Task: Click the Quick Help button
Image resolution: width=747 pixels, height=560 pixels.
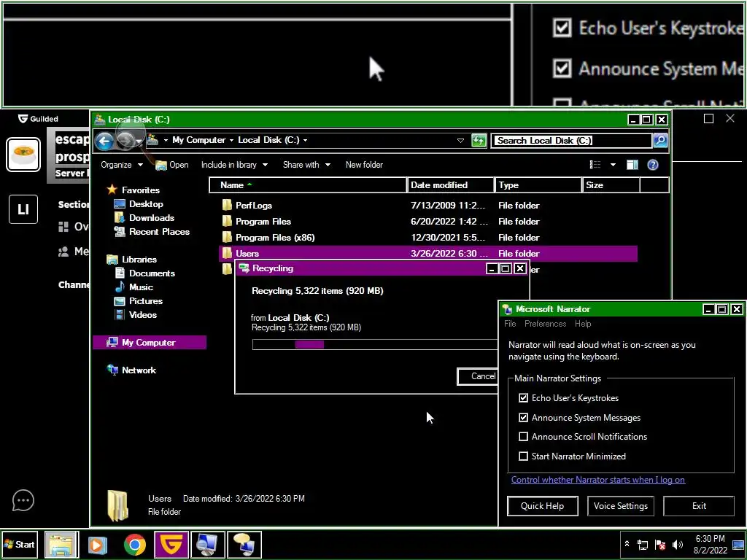Action: tap(542, 506)
